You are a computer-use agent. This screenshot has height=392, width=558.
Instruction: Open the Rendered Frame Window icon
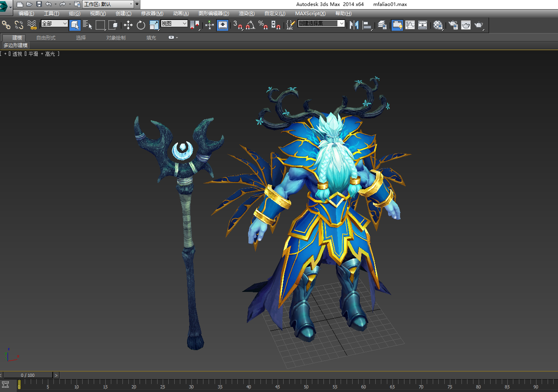click(466, 25)
